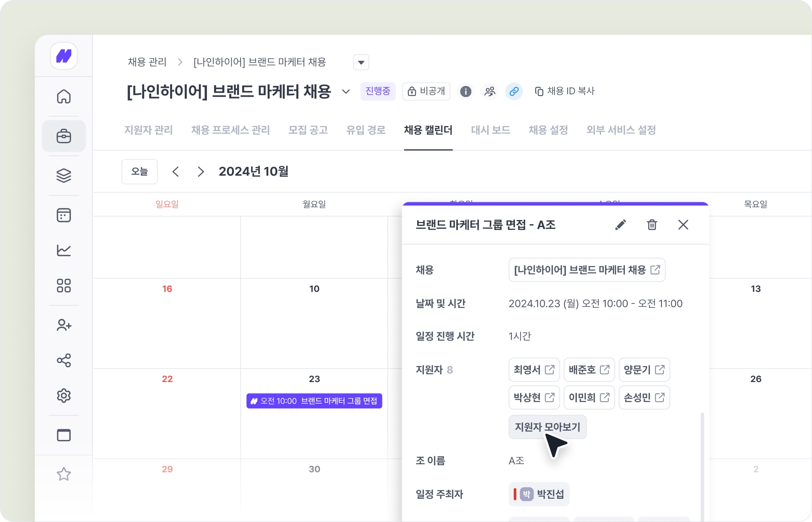Viewport: 812px width, 522px height.
Task: Click the pencil edit icon in popup
Action: tap(620, 225)
